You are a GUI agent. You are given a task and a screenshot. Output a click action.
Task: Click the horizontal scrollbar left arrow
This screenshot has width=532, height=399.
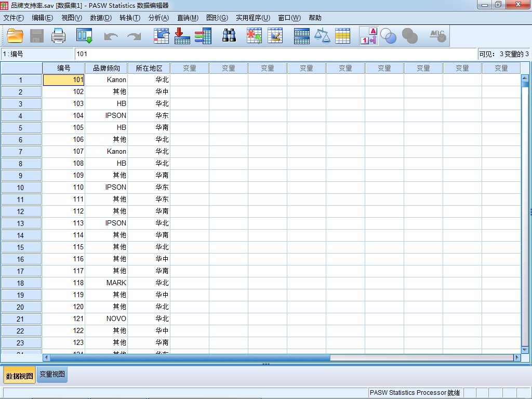point(46,357)
